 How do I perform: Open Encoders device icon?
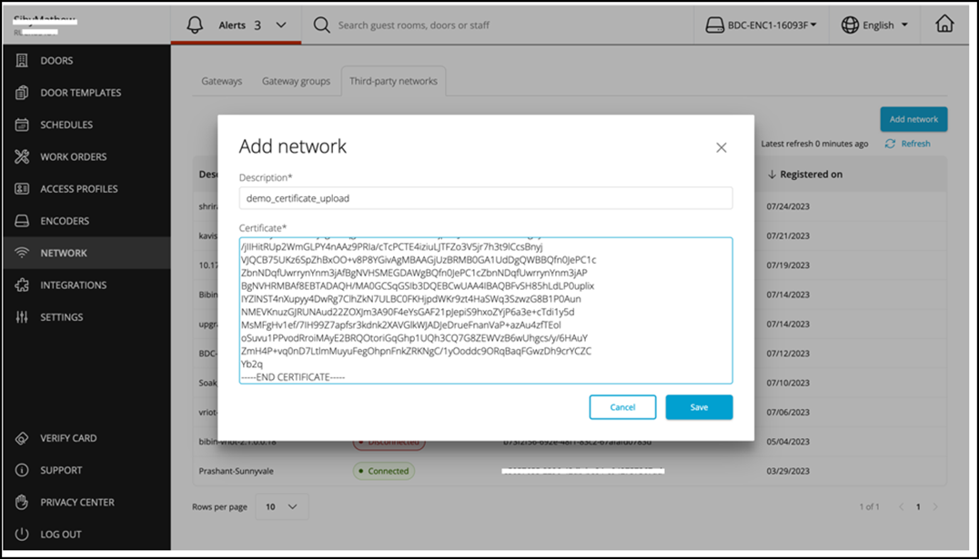22,221
